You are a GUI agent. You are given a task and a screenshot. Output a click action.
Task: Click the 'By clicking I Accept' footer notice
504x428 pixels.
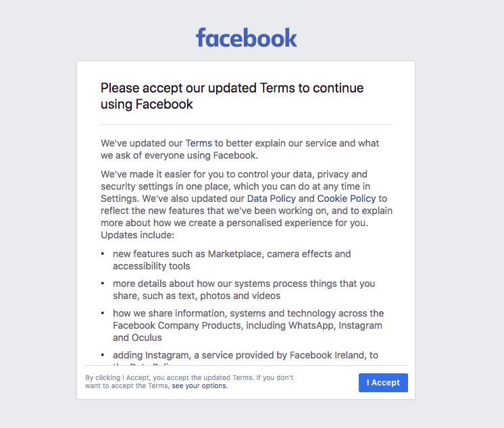coord(189,381)
